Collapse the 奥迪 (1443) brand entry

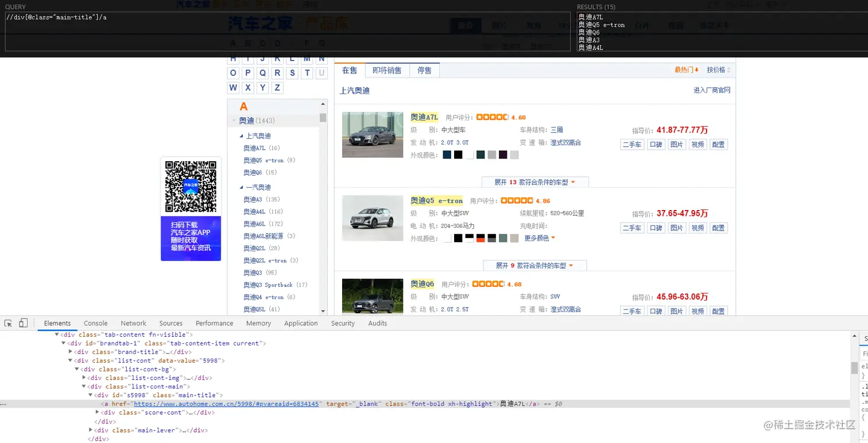tap(234, 121)
